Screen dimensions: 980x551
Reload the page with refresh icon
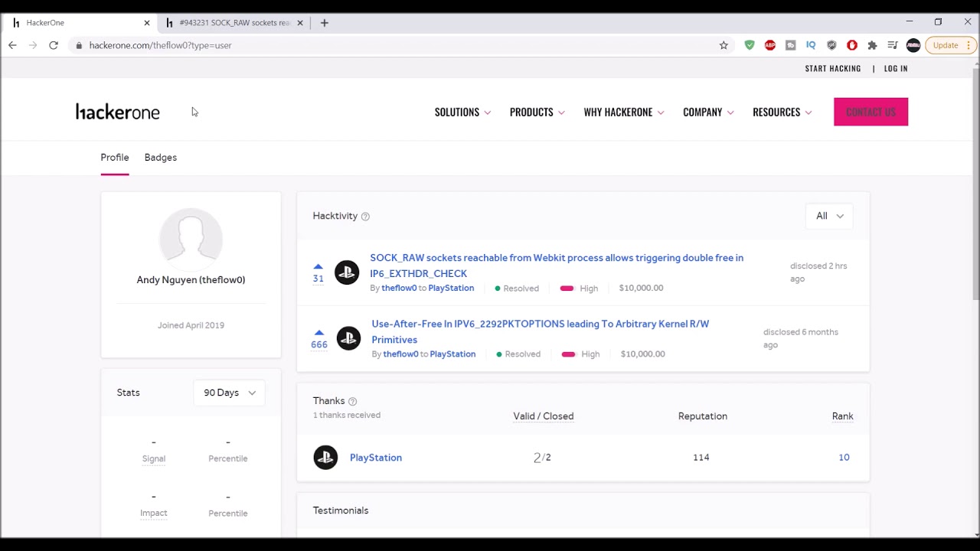tap(54, 45)
